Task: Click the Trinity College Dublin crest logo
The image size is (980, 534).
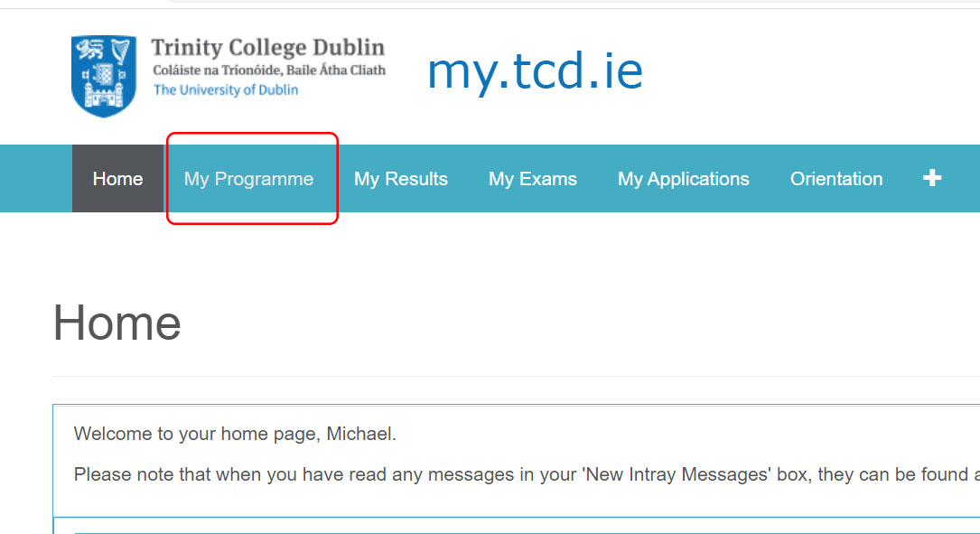Action: [x=104, y=76]
